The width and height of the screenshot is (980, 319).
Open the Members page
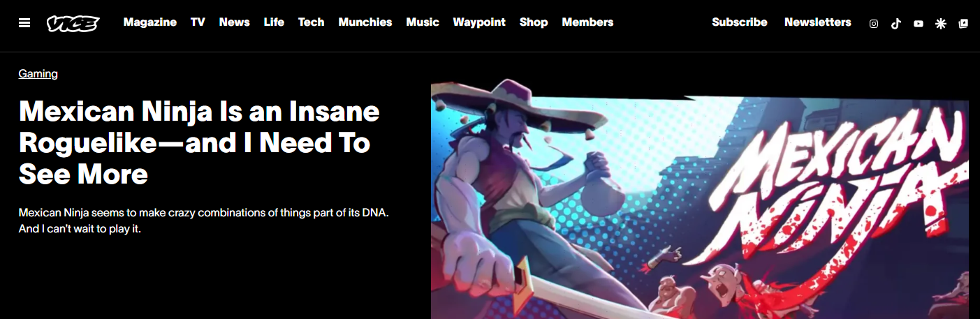coord(587,22)
